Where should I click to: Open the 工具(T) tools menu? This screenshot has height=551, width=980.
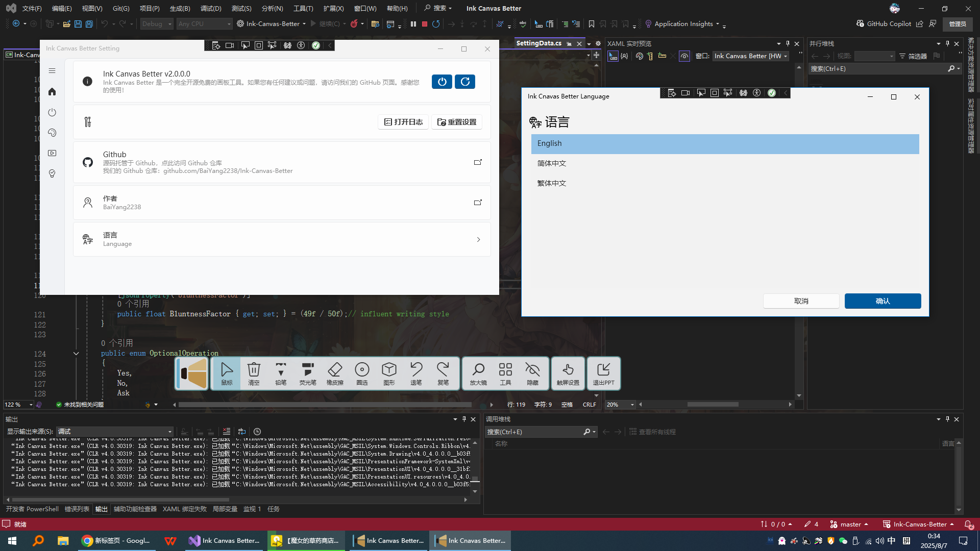click(x=303, y=8)
